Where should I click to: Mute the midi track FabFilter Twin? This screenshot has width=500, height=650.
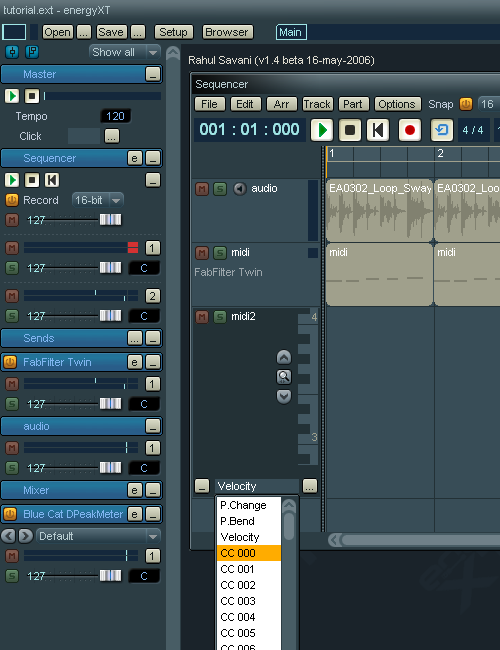point(202,253)
